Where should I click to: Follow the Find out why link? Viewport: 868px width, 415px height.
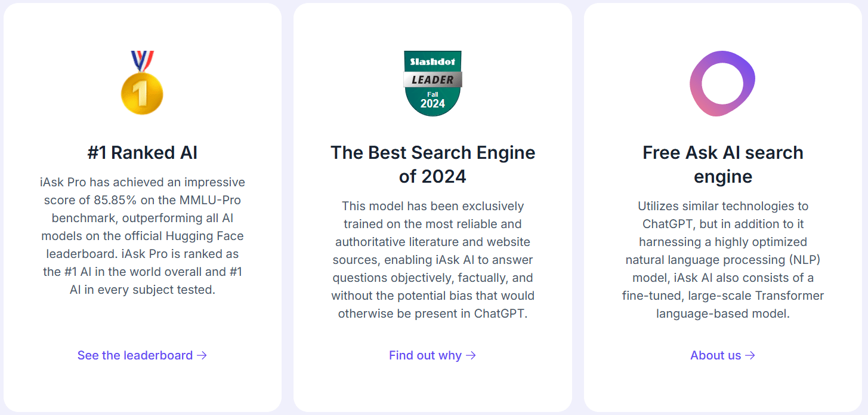coord(425,355)
